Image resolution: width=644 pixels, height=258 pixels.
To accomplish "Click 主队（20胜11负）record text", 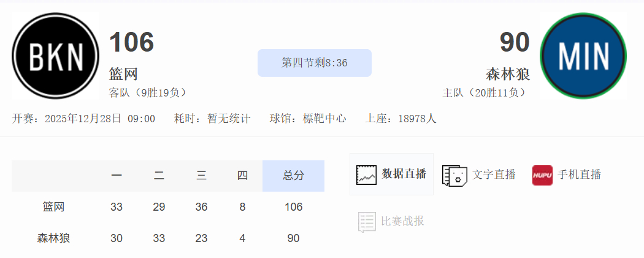I will pyautogui.click(x=486, y=93).
